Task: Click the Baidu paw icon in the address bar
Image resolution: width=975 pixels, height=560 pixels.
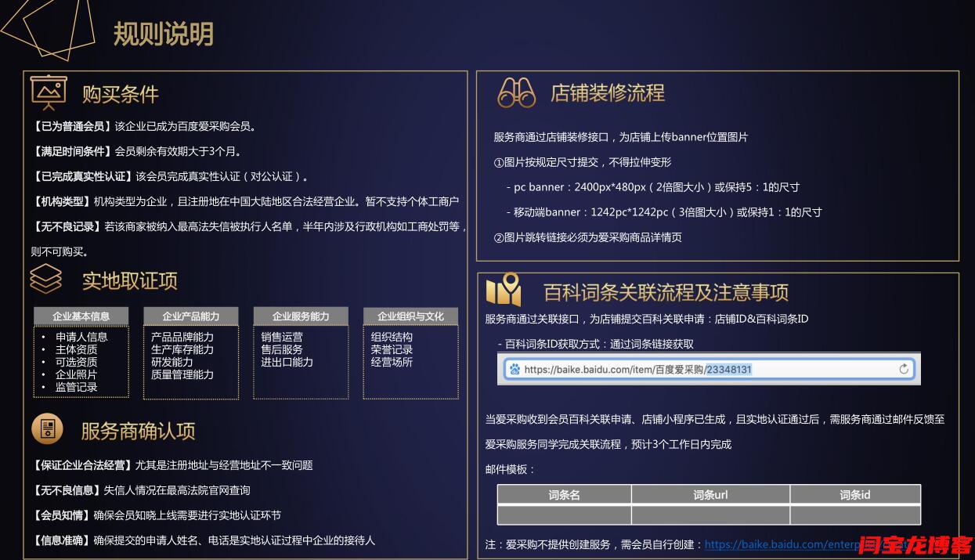Action: coord(514,368)
